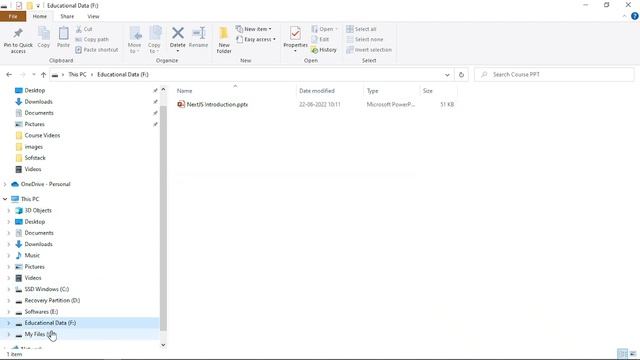640x360 pixels.
Task: Select Recovery Partition (D:) drive
Action: click(x=52, y=300)
